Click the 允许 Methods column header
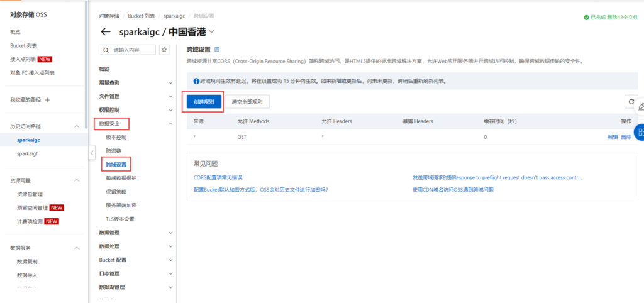The width and height of the screenshot is (644, 303). [253, 121]
